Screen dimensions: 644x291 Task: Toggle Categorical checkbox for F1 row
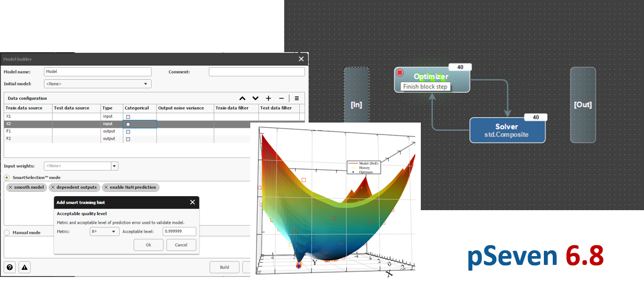pos(128,131)
